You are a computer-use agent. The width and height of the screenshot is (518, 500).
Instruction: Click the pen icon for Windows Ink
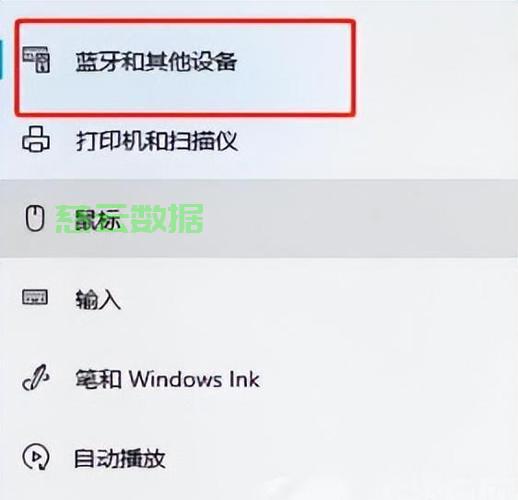coord(36,378)
